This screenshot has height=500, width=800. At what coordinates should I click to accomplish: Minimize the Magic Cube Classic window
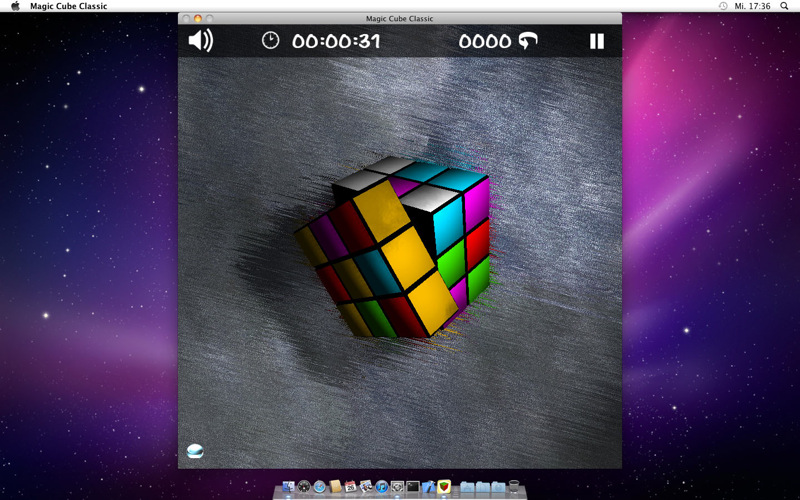[197, 18]
